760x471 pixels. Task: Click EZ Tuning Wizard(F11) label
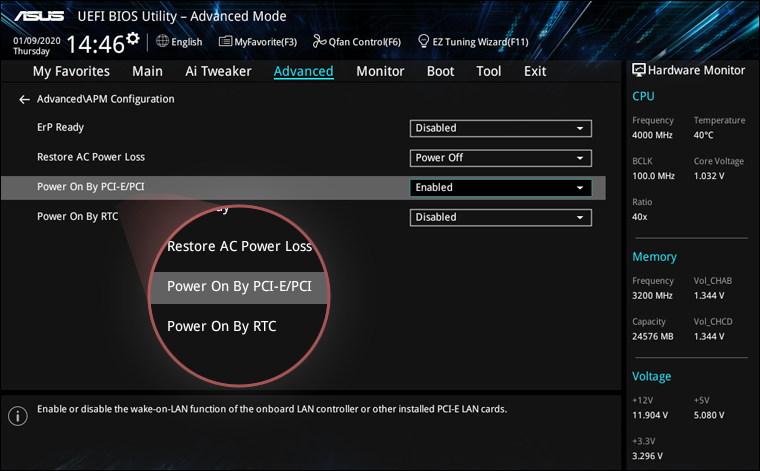[480, 42]
